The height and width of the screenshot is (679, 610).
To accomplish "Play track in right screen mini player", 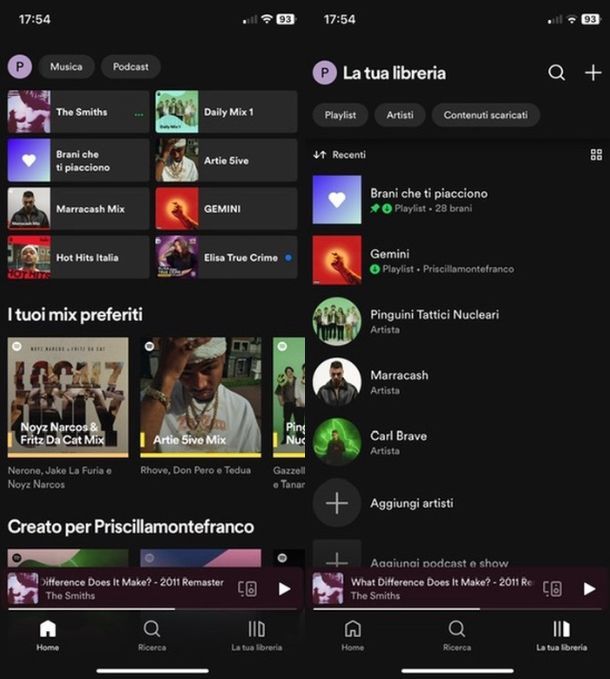I will click(589, 588).
